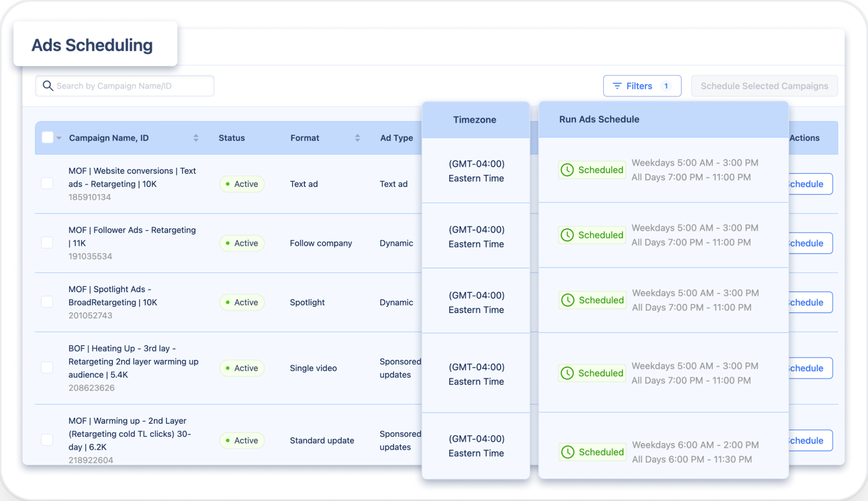Click clock icon in first Scheduled badge

[x=567, y=170]
